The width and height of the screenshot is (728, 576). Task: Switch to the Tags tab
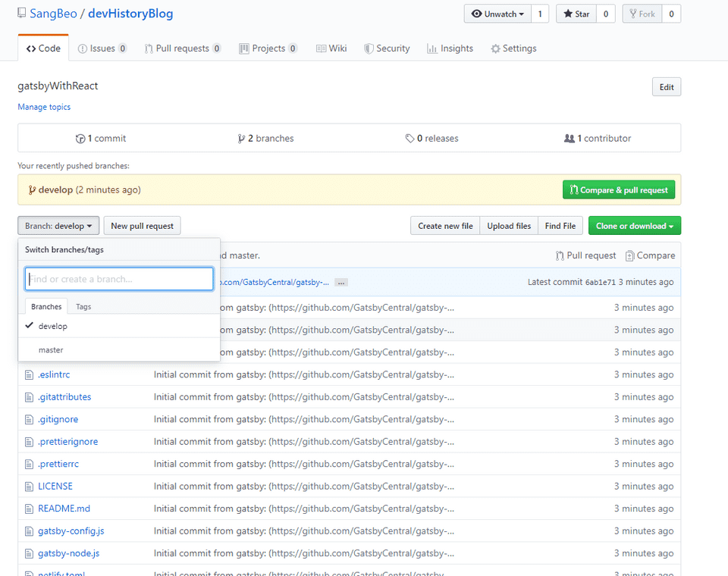click(83, 307)
